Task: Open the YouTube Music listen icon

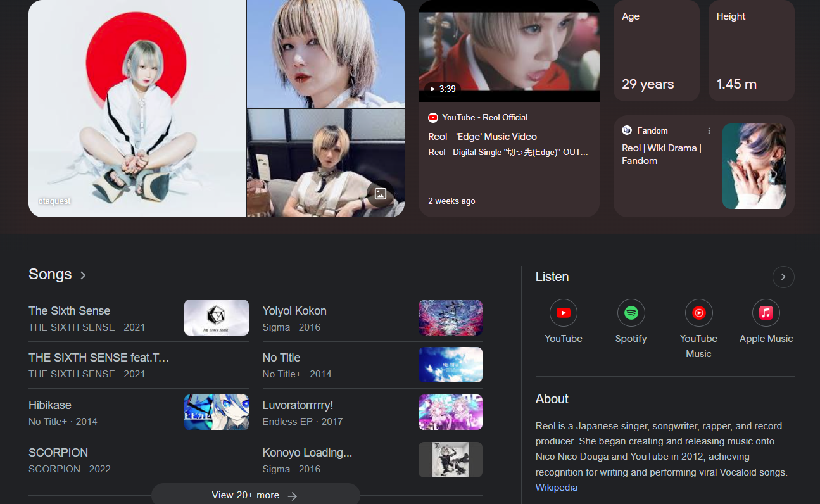Action: pos(699,313)
